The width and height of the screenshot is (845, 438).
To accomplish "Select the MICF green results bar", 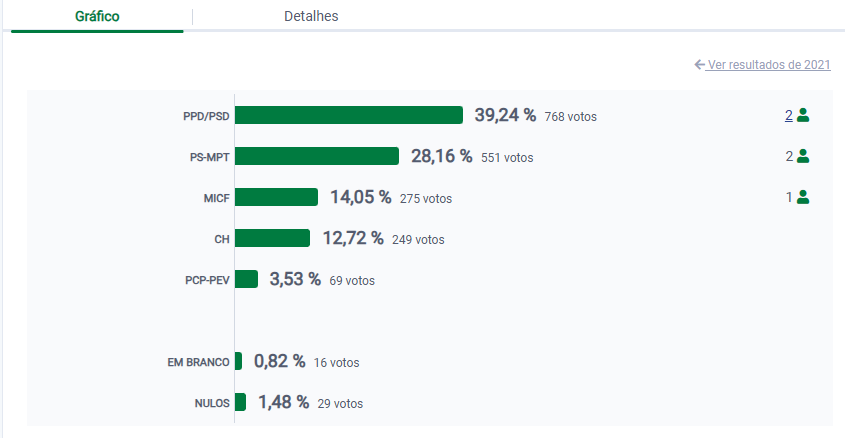I will [276, 197].
